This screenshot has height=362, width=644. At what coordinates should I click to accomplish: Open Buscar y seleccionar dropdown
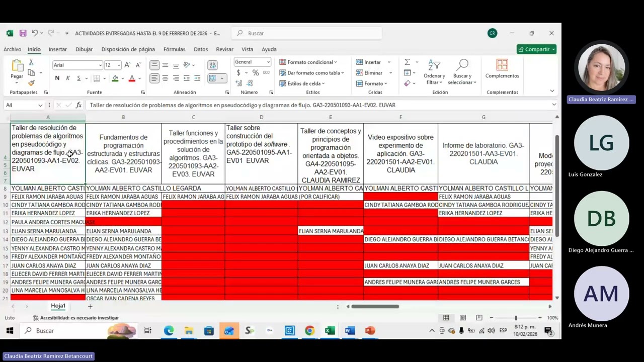(x=462, y=72)
